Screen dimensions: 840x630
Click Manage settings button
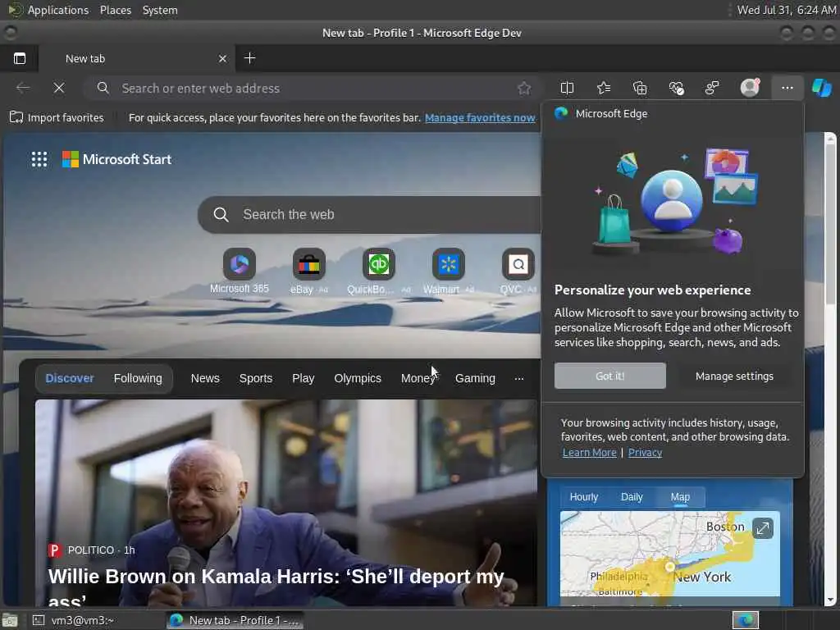click(x=734, y=376)
